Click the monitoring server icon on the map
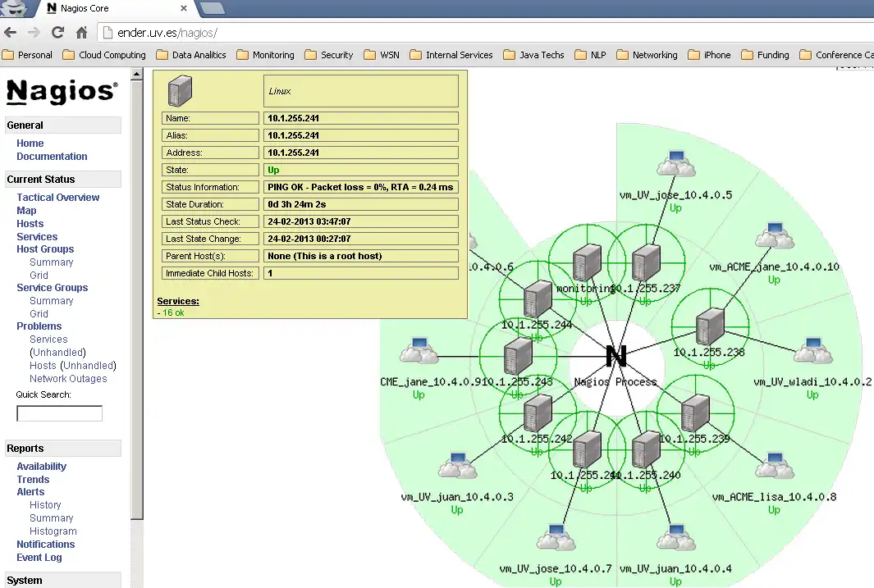 tap(587, 262)
